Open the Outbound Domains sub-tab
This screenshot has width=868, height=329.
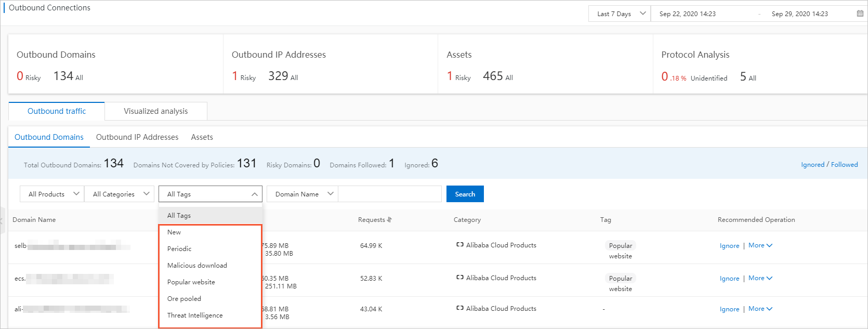click(49, 137)
